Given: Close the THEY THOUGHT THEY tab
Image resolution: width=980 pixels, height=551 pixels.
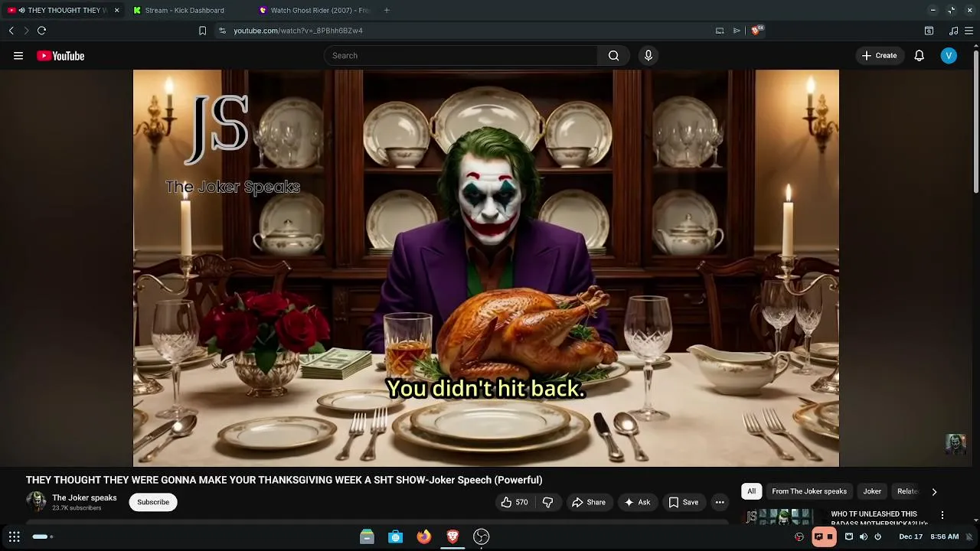Looking at the screenshot, I should pos(116,10).
